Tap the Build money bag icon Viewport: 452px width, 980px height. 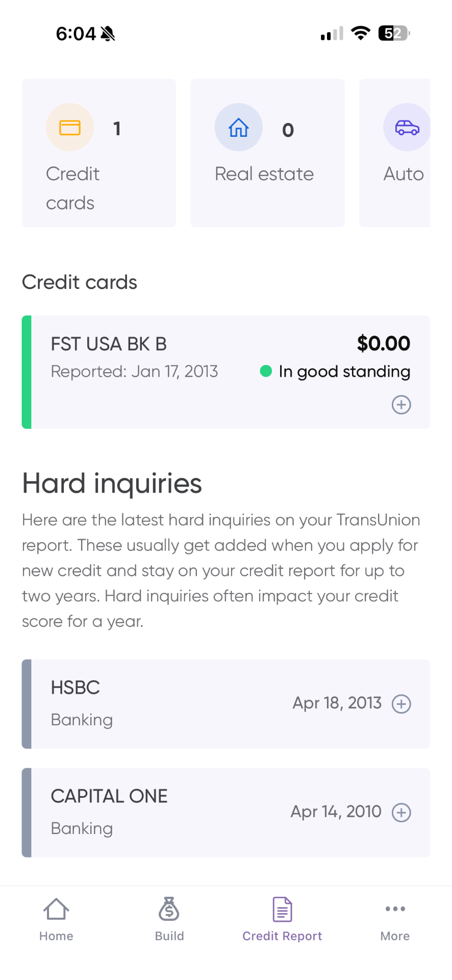point(169,909)
